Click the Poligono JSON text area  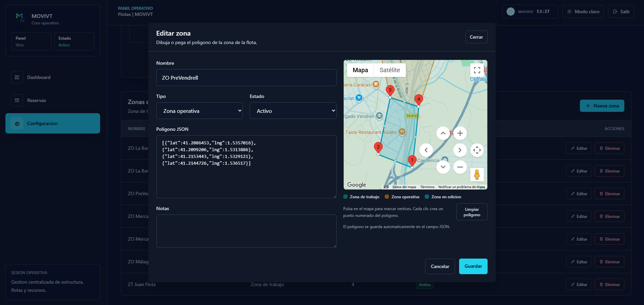click(x=246, y=167)
